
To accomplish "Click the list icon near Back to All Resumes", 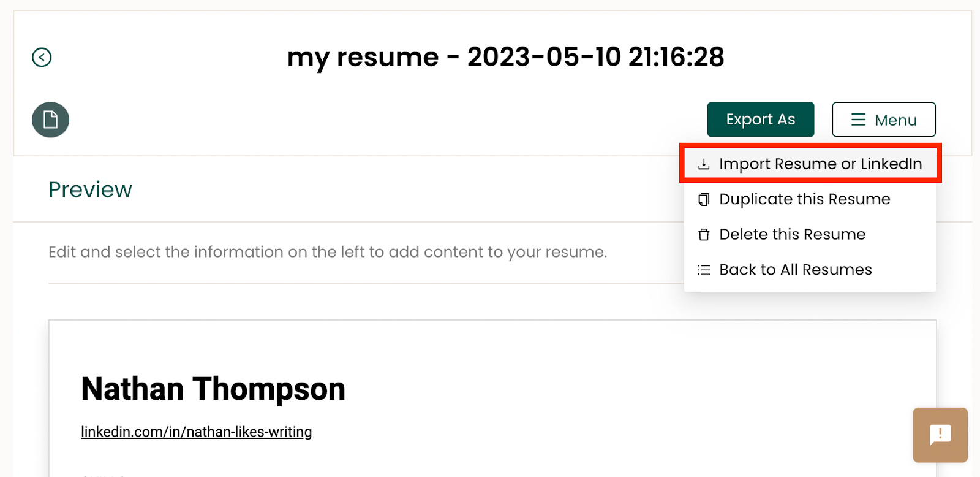I will click(x=703, y=269).
